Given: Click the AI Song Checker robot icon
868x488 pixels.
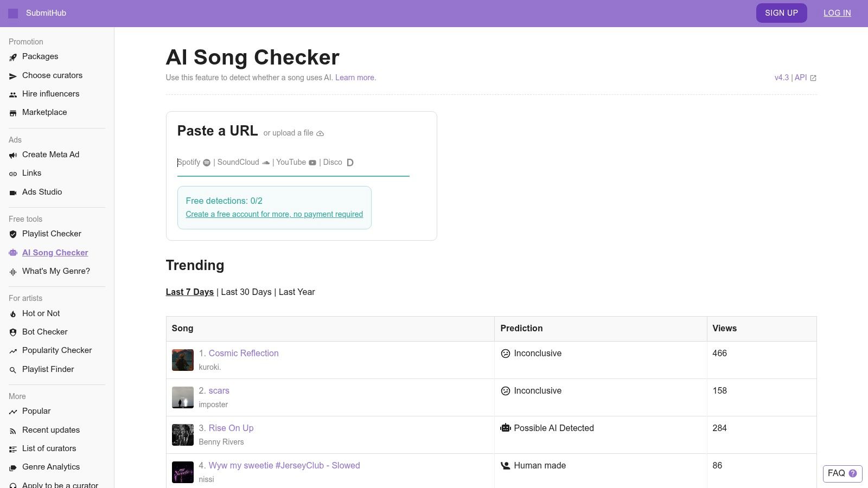Looking at the screenshot, I should 13,253.
